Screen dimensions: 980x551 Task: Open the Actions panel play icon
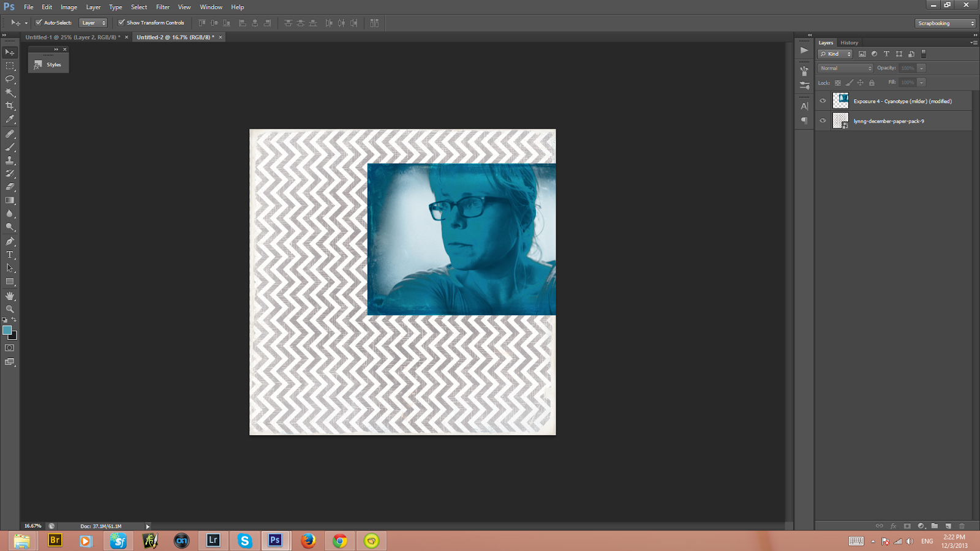pyautogui.click(x=804, y=50)
